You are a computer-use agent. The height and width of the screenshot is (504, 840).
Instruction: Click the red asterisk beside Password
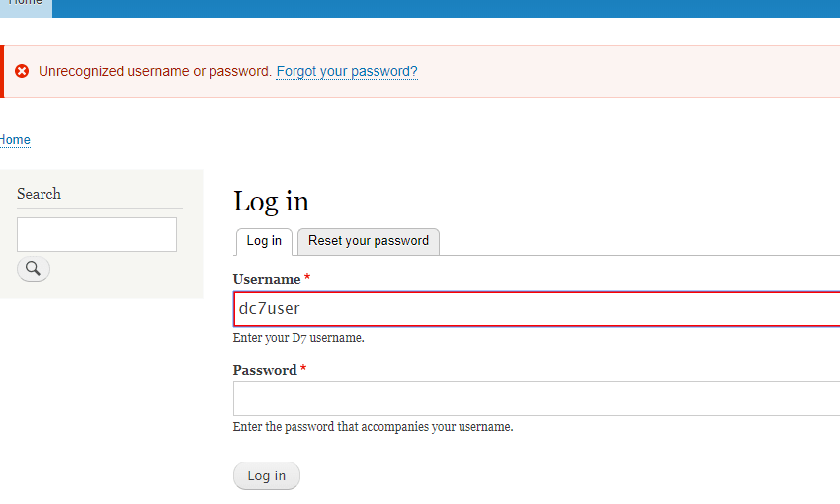(303, 368)
